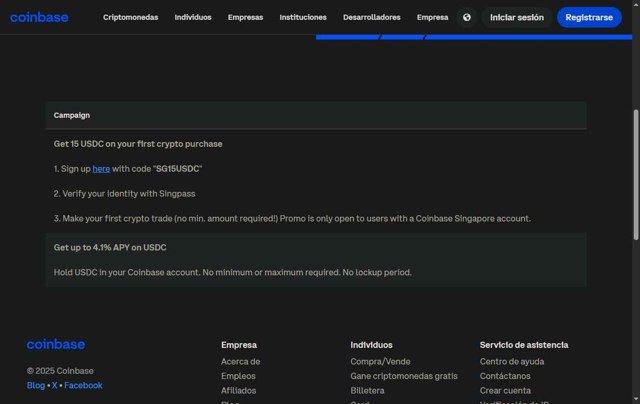Select the Campaign table header

click(x=316, y=115)
